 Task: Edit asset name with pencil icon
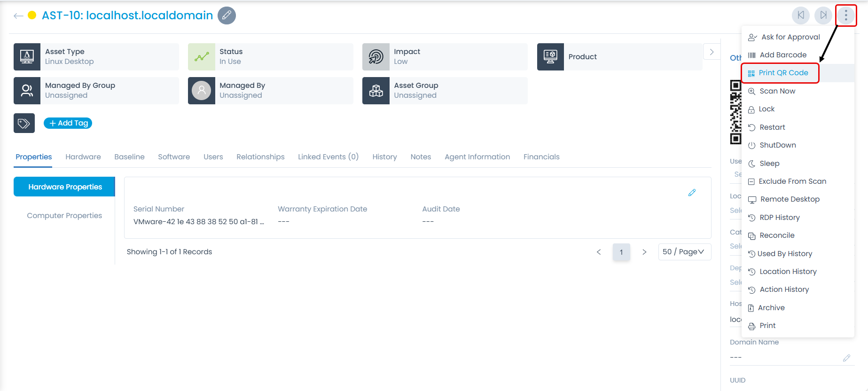pos(227,16)
